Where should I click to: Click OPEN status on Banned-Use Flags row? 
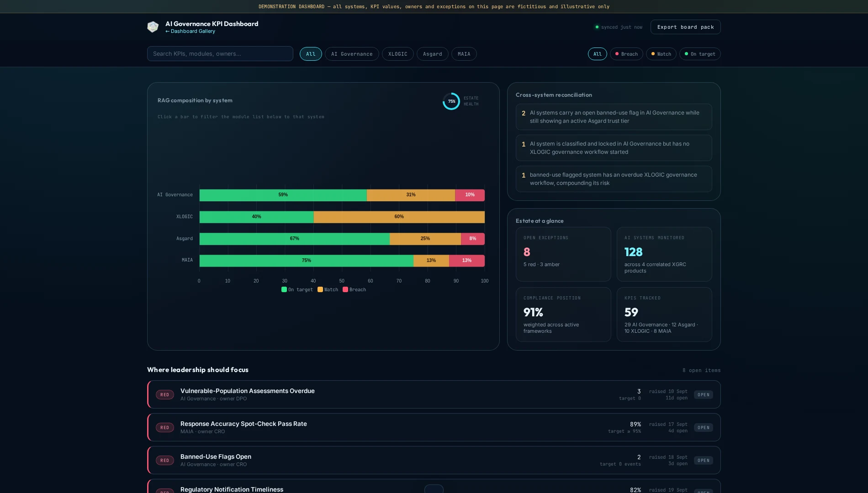(x=704, y=461)
